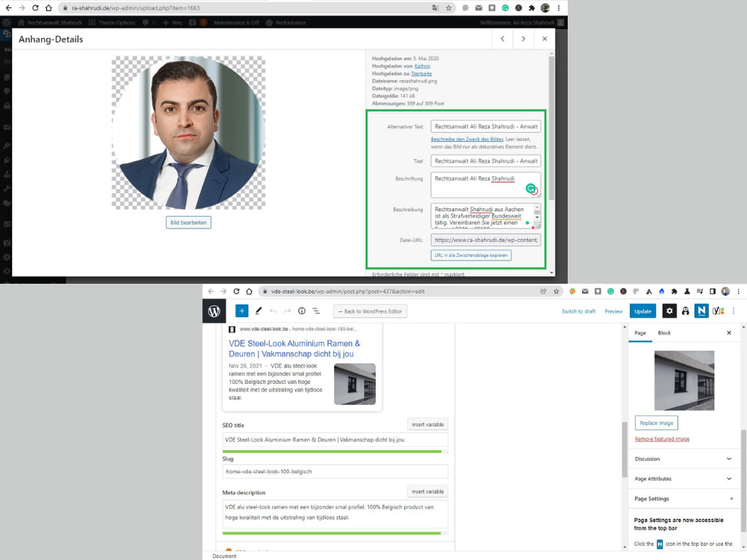Open the editor options three-dot menu

(734, 311)
